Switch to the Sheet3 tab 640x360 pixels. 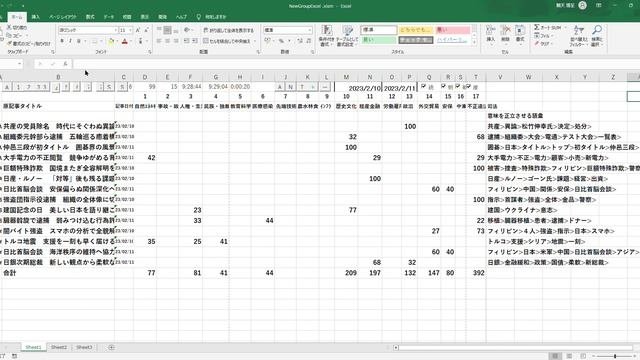point(84,347)
